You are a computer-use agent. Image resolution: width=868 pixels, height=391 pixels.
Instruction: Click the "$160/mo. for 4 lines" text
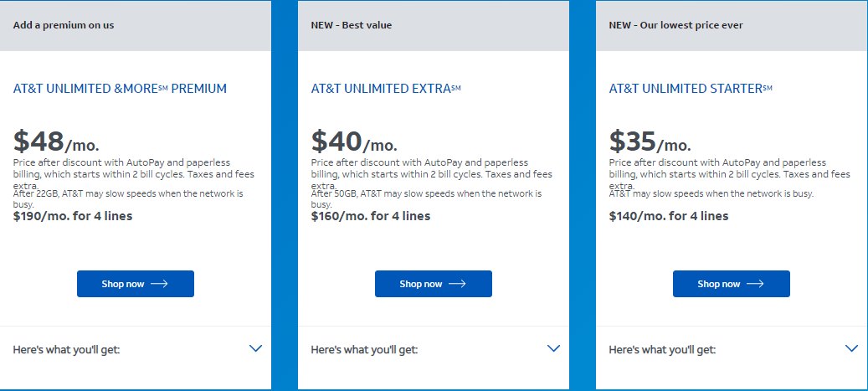(371, 216)
